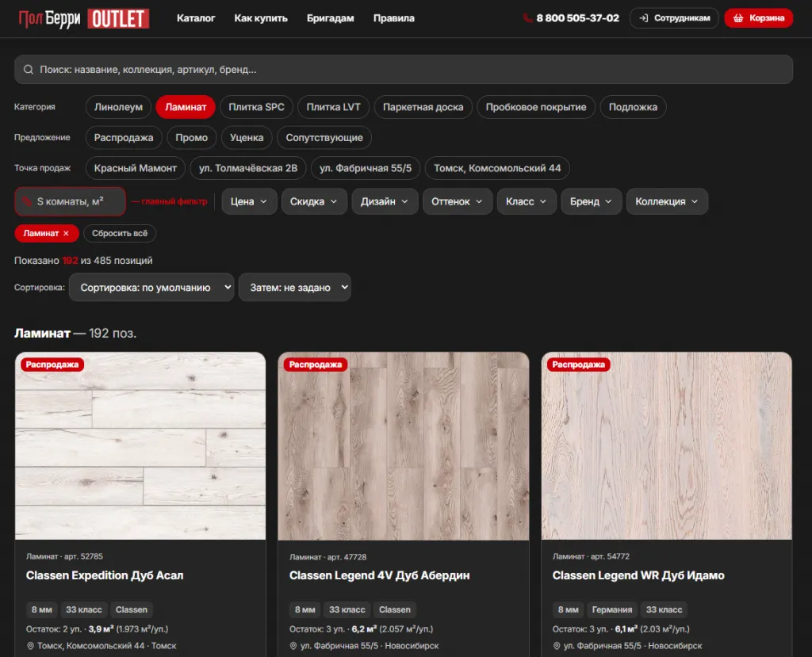
Task: Remove the Ламинат filter tag with the x
Action: (x=67, y=234)
